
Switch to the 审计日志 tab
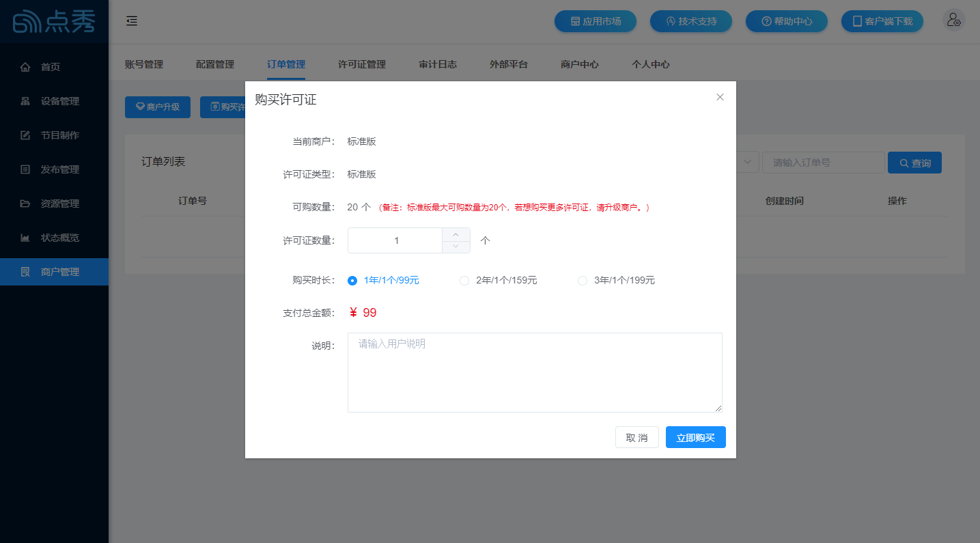pos(438,64)
